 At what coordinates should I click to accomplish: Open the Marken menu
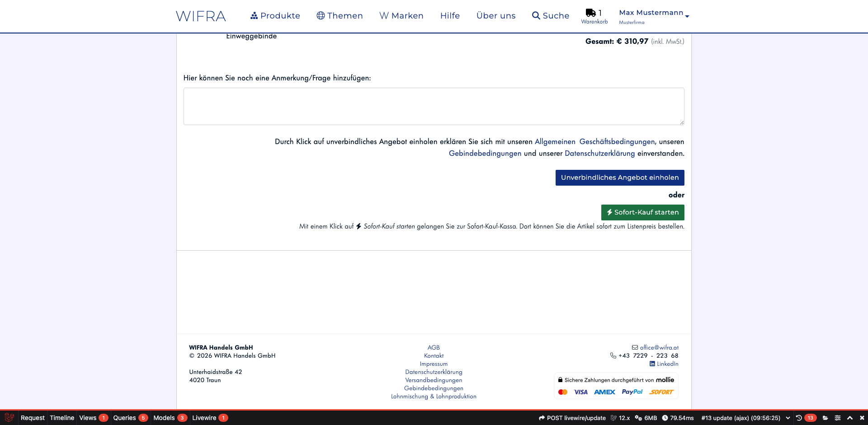tap(401, 16)
